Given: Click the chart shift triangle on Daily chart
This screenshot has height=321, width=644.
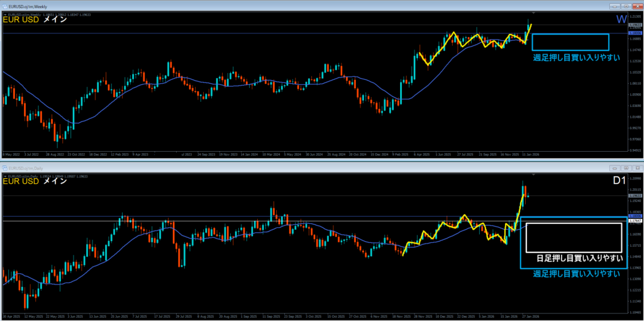Looking at the screenshot, I should pos(534,175).
